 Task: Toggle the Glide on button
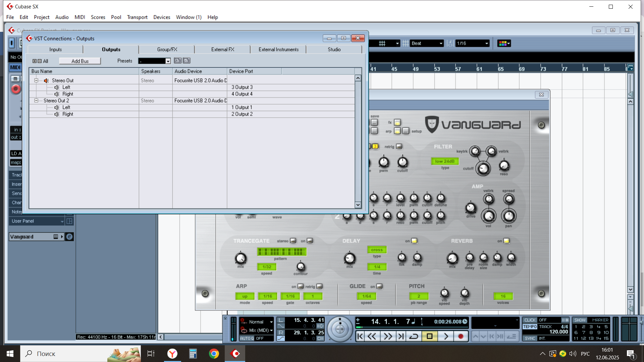pyautogui.click(x=379, y=286)
